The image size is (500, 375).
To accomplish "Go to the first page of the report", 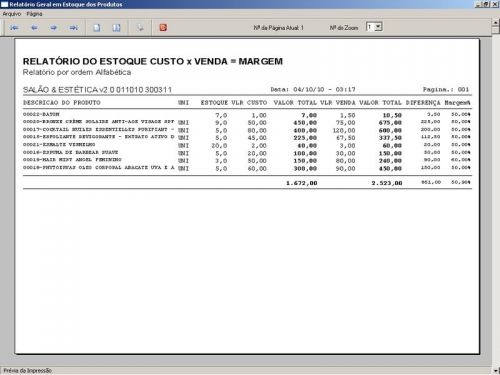I will pos(14,28).
